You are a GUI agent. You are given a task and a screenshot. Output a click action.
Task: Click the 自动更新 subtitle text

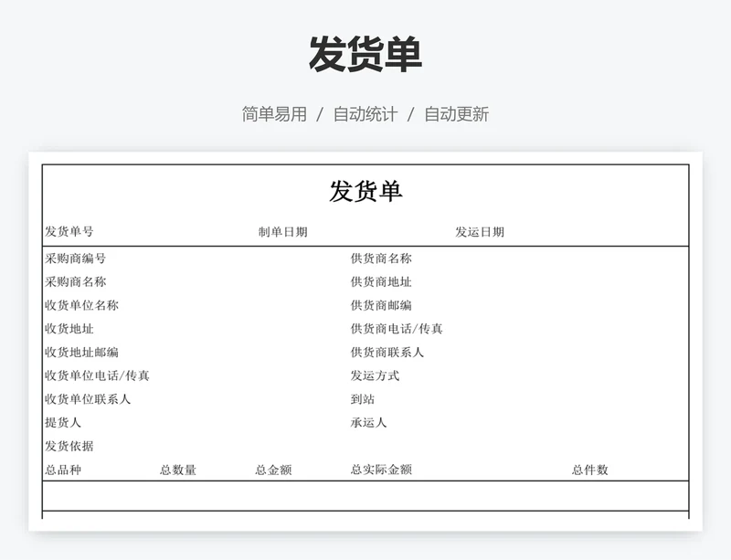[456, 114]
